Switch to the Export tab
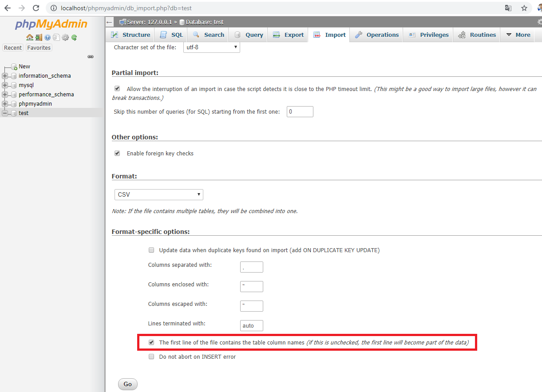The width and height of the screenshot is (542, 392). (x=289, y=35)
